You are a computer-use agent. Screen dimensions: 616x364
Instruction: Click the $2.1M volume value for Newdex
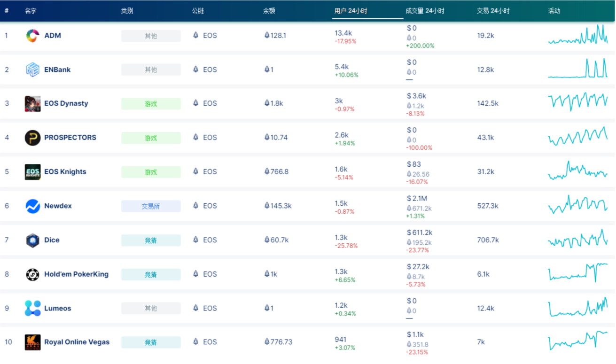tap(417, 198)
